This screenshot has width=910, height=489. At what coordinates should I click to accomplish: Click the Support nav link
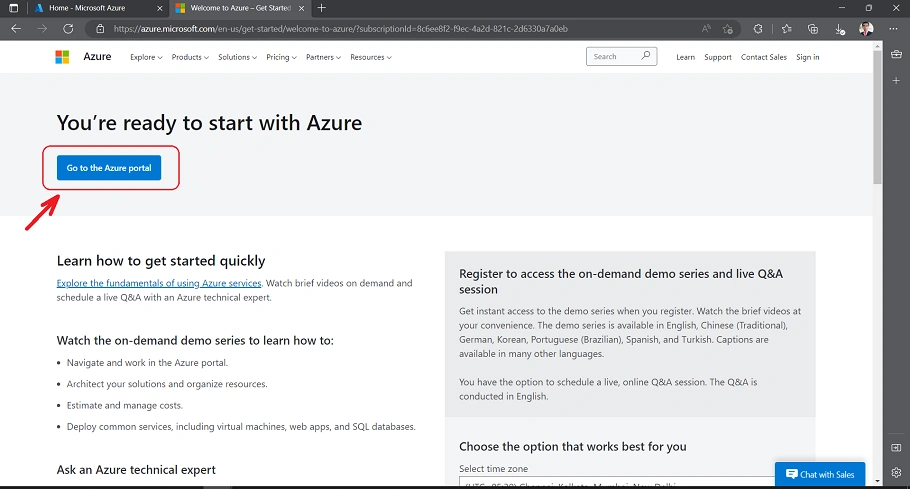click(718, 57)
